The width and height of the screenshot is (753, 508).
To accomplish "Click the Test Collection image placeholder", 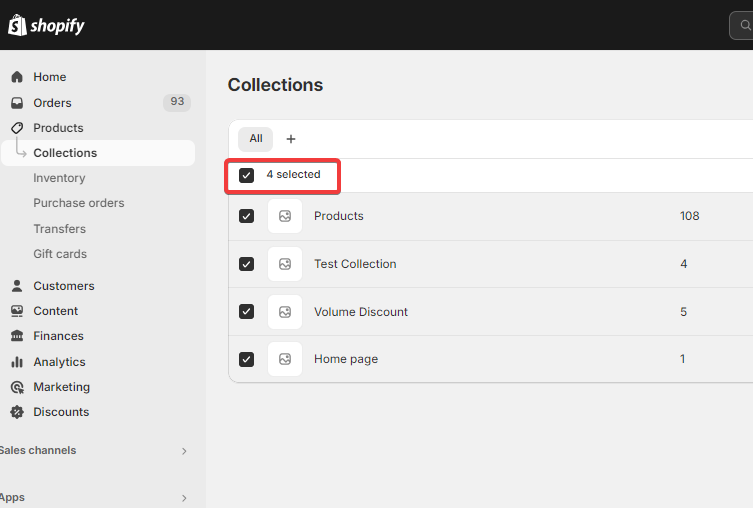I will (x=285, y=264).
